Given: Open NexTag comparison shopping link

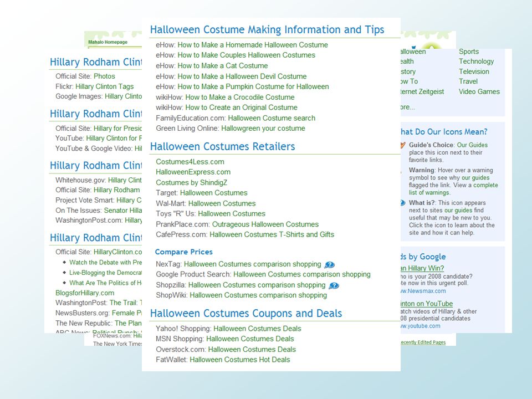Looking at the screenshot, I should pos(253,264).
